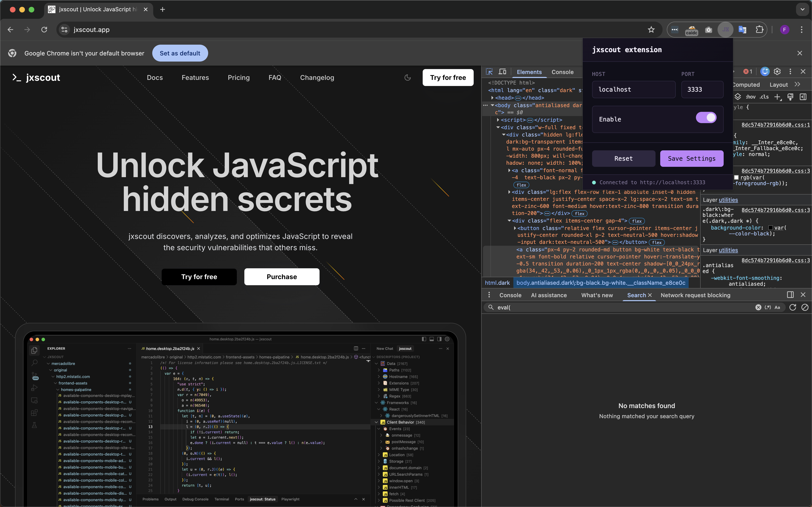Toggle dark mode moon icon on webpage

(408, 78)
